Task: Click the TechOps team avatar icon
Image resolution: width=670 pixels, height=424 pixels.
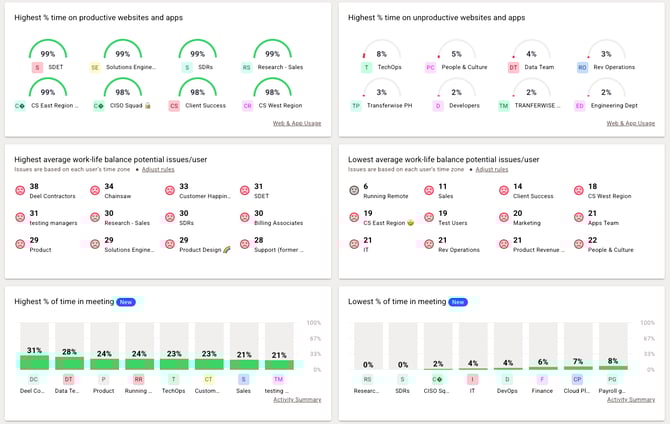Action: 367,67
